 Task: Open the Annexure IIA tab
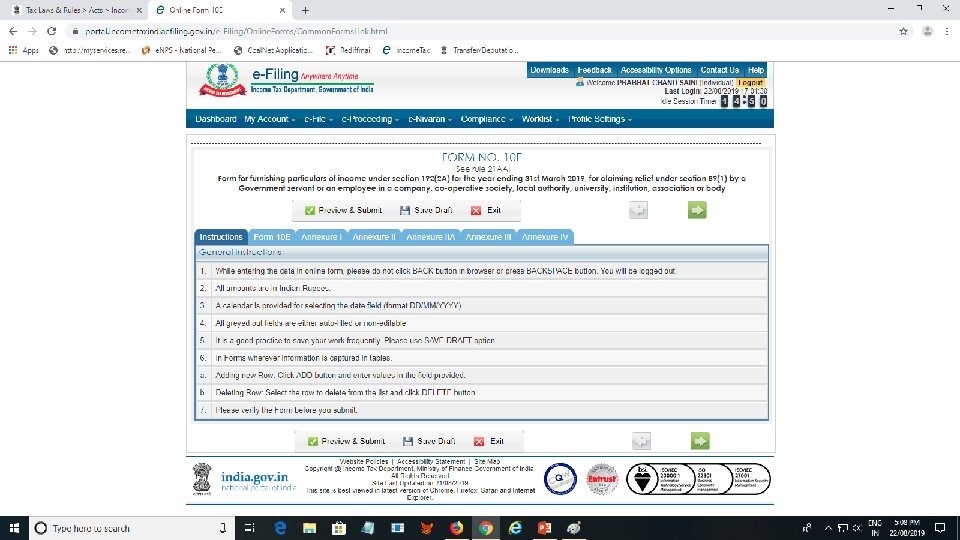430,237
